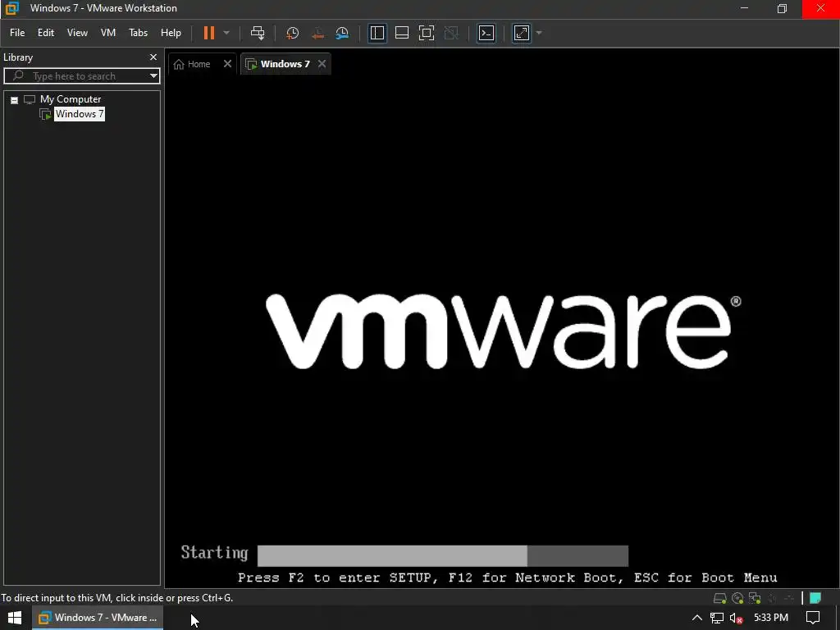Viewport: 840px width, 630px height.
Task: Pause the VM with the orange button
Action: pos(209,33)
